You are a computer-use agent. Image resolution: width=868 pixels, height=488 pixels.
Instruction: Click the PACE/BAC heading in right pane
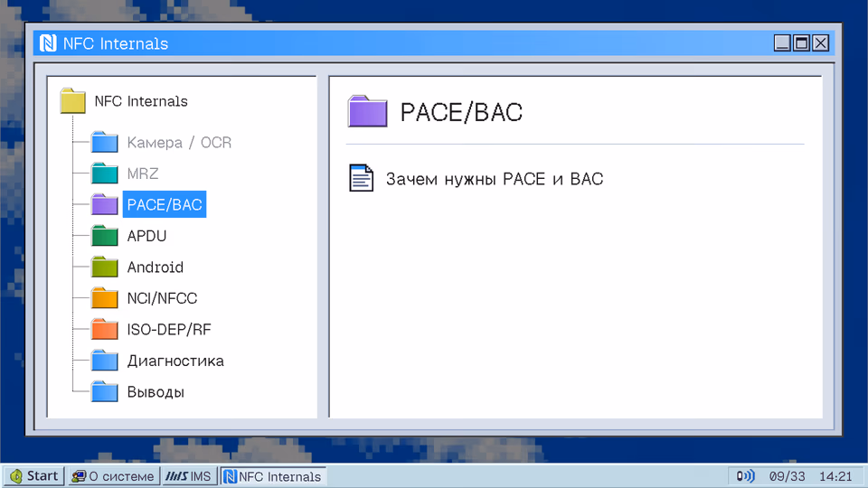(462, 112)
